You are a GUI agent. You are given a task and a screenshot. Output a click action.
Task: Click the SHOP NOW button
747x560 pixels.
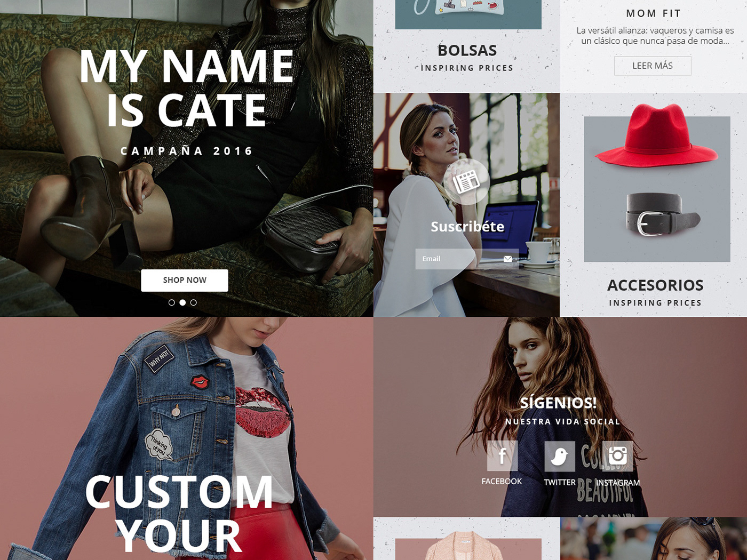coord(185,280)
